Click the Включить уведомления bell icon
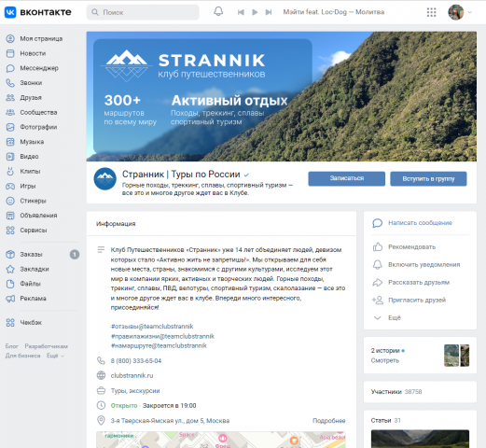 click(378, 265)
